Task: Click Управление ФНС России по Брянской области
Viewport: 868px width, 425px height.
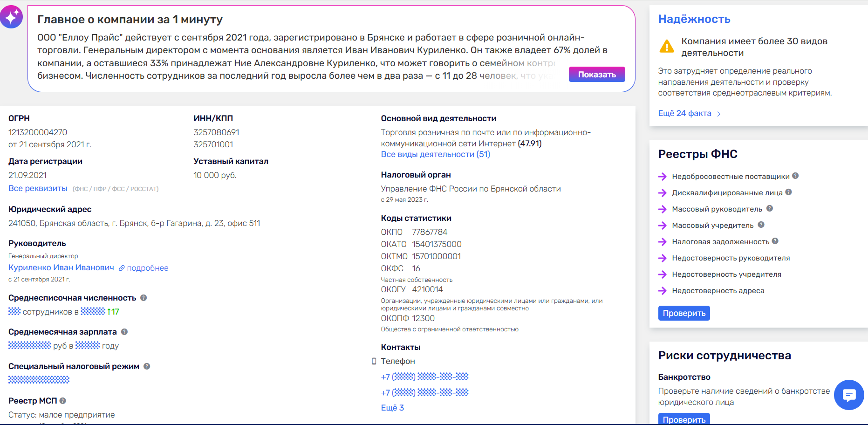Action: 471,189
